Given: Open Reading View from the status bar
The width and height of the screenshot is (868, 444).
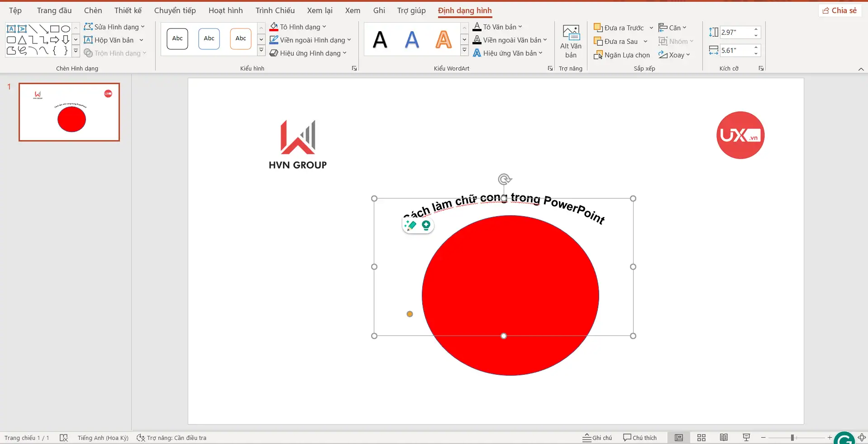Looking at the screenshot, I should [x=724, y=438].
